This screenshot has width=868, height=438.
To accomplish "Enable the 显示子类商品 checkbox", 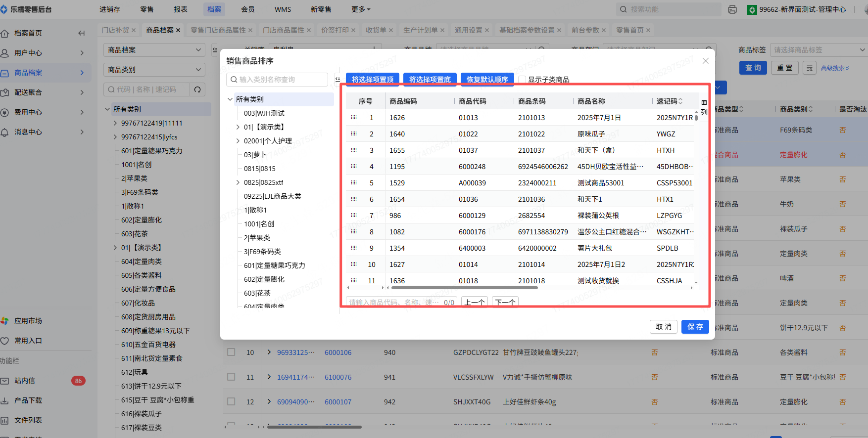I will (x=522, y=80).
